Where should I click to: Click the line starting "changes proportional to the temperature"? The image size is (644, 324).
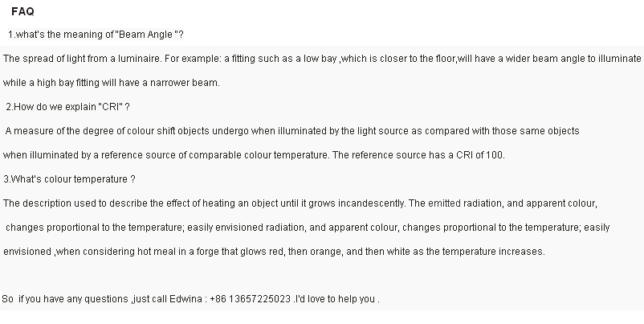[308, 228]
